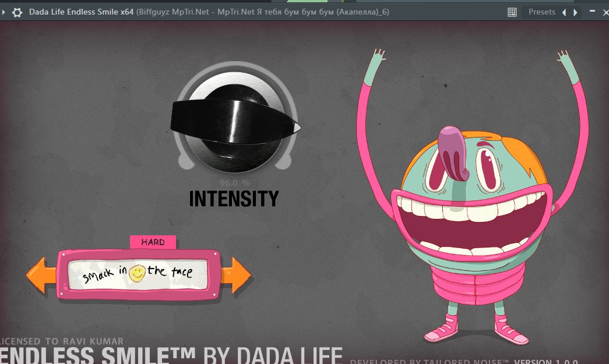
Task: Open the detailed settings grid icon
Action: coord(512,12)
